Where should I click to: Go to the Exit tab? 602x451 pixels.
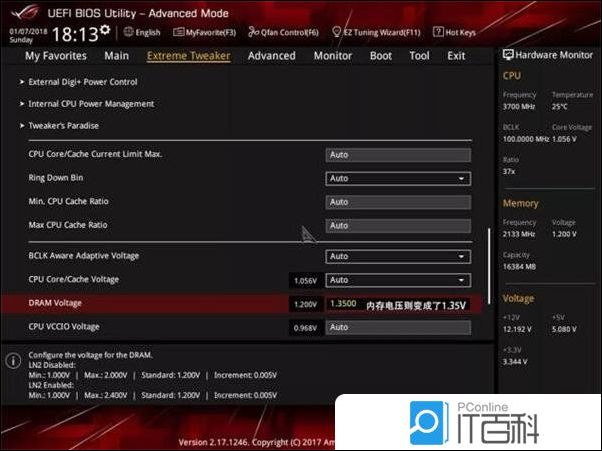pos(456,56)
